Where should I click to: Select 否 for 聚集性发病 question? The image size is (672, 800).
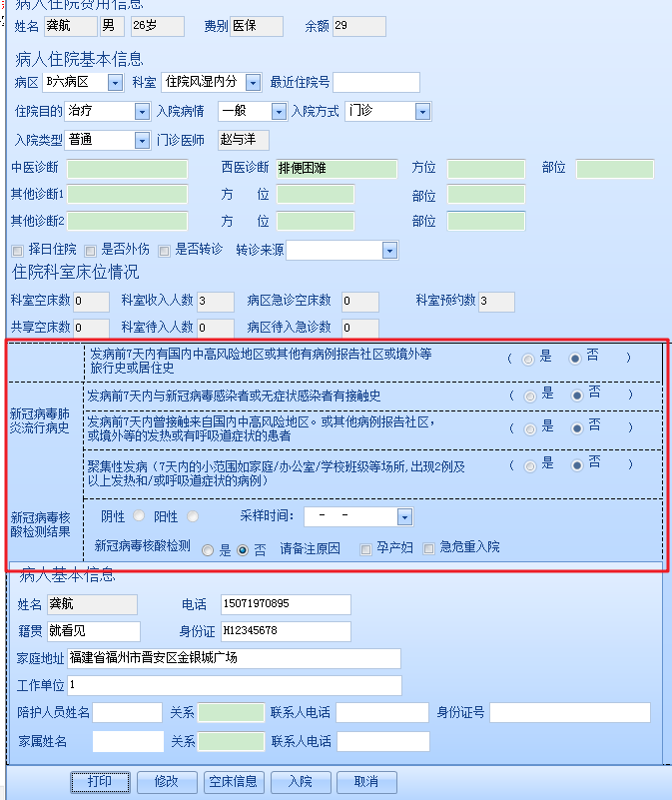(577, 465)
